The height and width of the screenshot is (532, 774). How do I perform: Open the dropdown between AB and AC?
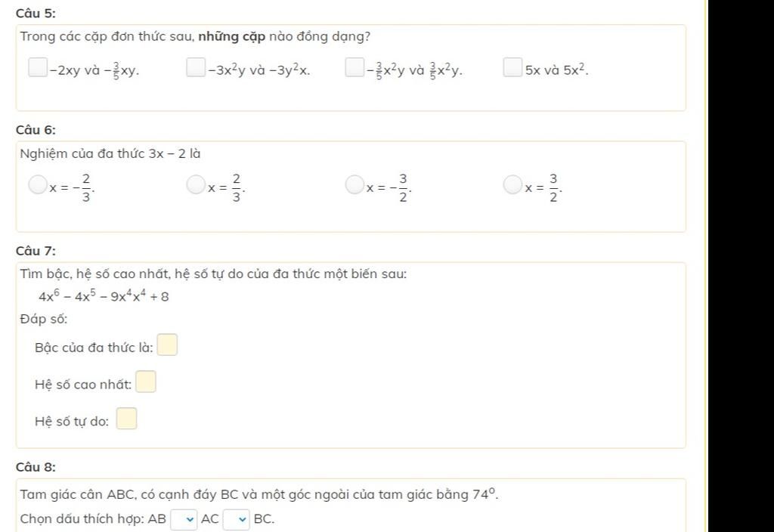(x=184, y=519)
